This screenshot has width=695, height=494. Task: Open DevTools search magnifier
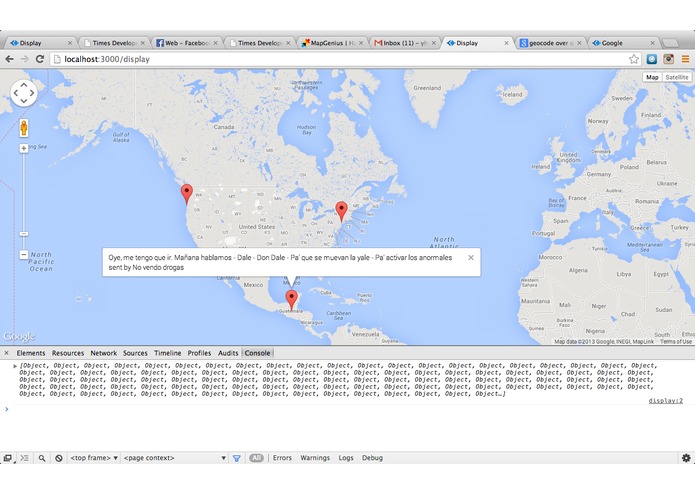point(42,458)
